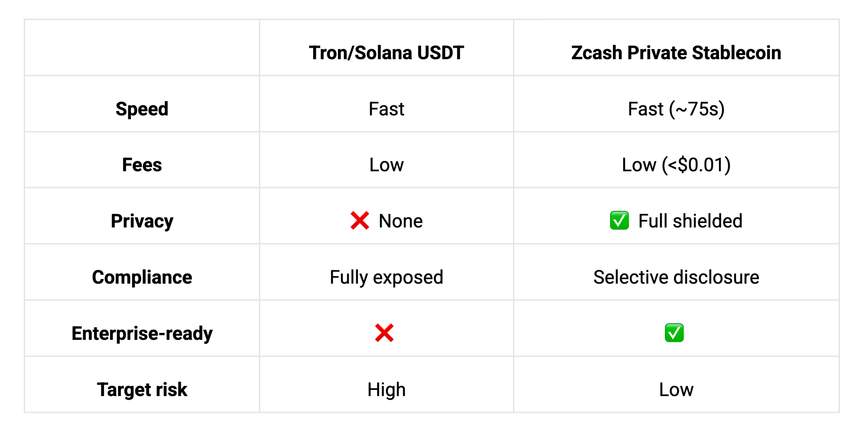868x429 pixels.
Task: Click the None privacy text
Action: click(400, 221)
